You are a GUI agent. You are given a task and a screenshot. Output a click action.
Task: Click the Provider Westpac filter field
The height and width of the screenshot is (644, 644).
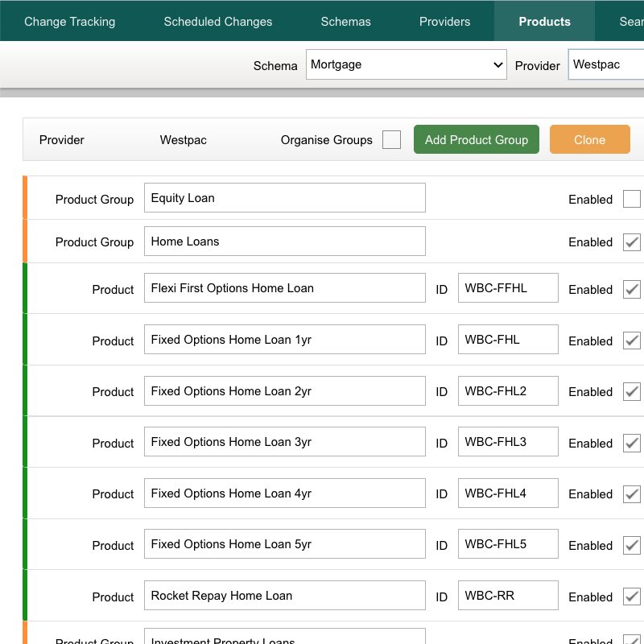606,64
